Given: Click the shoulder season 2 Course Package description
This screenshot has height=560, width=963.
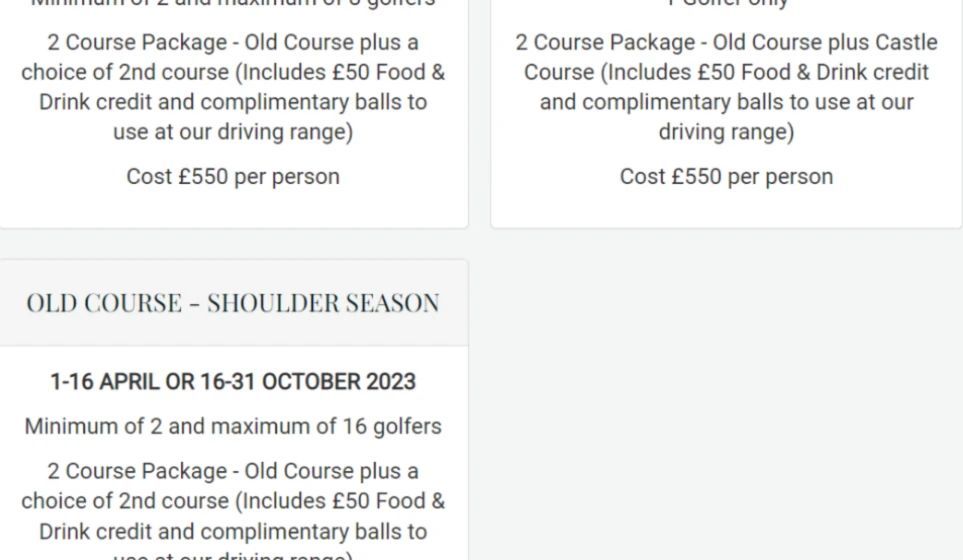Looking at the screenshot, I should coord(233,510).
